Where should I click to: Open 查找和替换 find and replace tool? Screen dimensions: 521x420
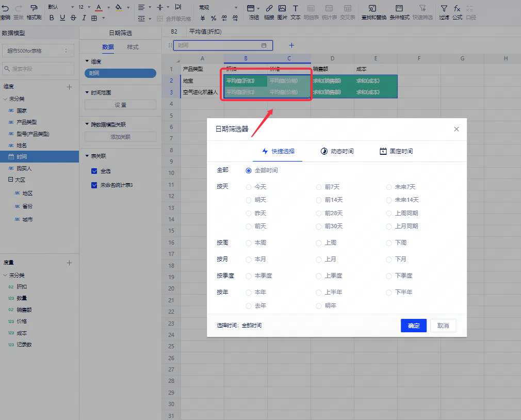click(373, 8)
